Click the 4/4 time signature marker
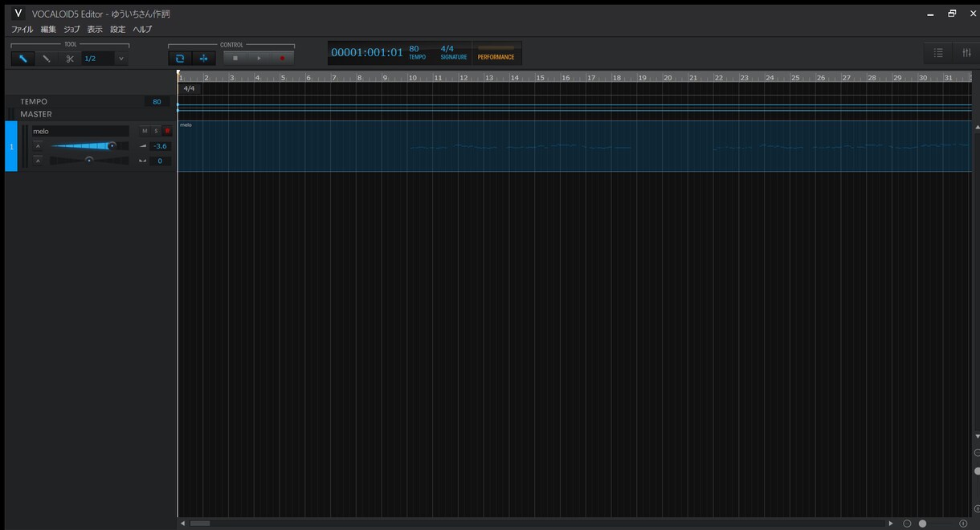980x530 pixels. coord(189,88)
